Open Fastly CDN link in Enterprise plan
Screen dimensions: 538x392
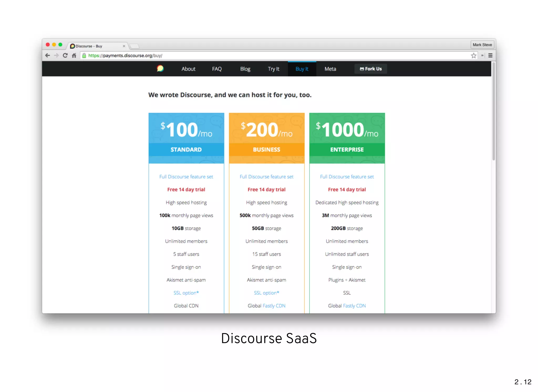coord(354,306)
